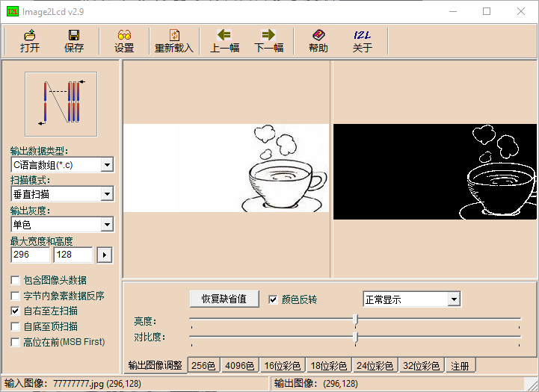Click max height field showing 128
Image resolution: width=539 pixels, height=392 pixels.
[73, 255]
